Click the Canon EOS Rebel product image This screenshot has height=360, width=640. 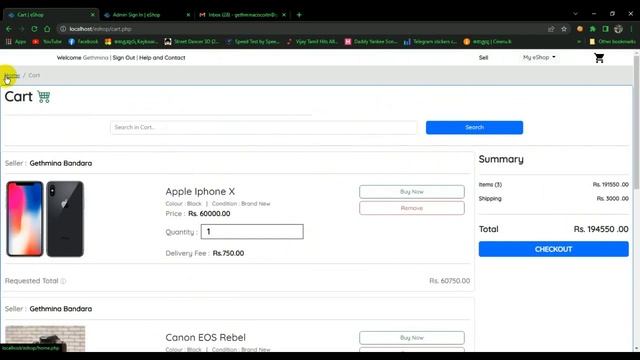pos(45,338)
